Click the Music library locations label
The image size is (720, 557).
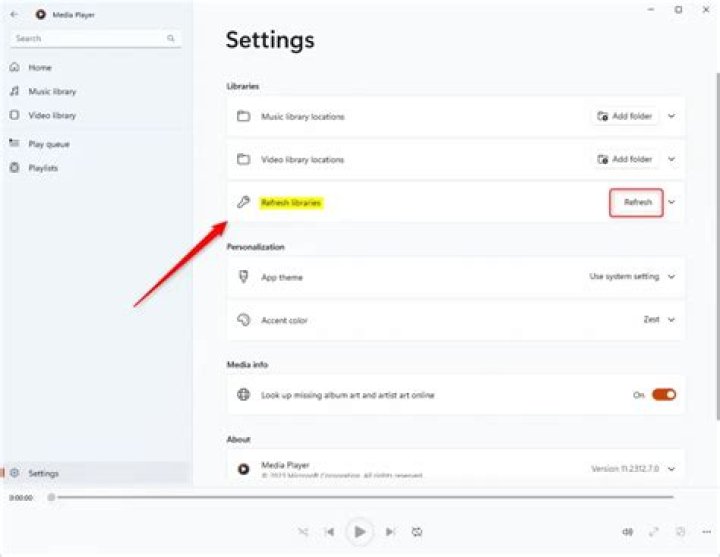pos(303,117)
